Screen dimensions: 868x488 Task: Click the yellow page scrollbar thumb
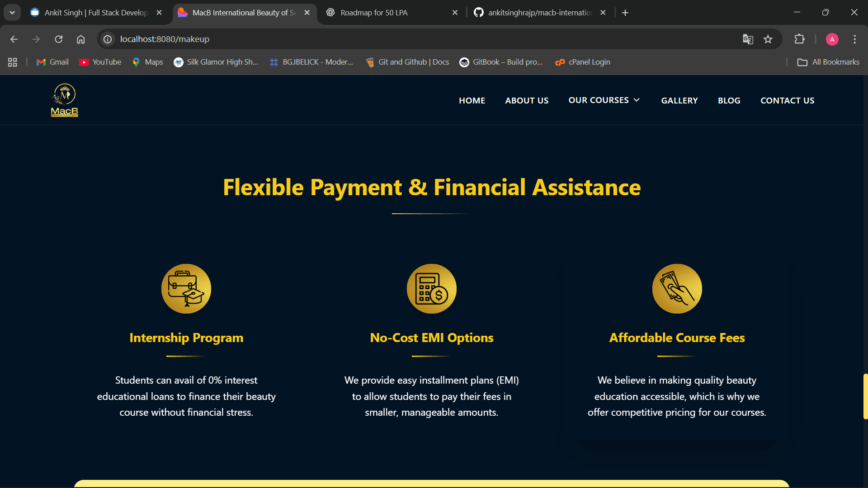click(x=865, y=396)
